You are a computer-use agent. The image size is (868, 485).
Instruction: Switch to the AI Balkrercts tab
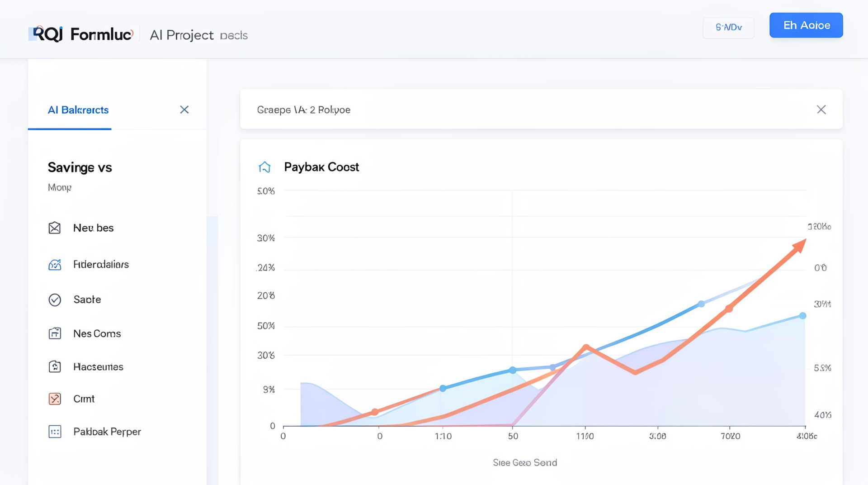point(78,110)
